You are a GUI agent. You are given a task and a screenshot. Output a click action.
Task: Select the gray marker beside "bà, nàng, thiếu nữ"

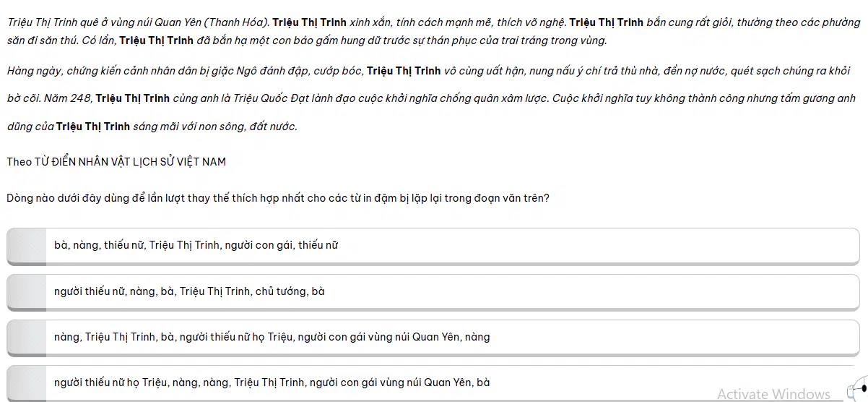click(x=27, y=247)
